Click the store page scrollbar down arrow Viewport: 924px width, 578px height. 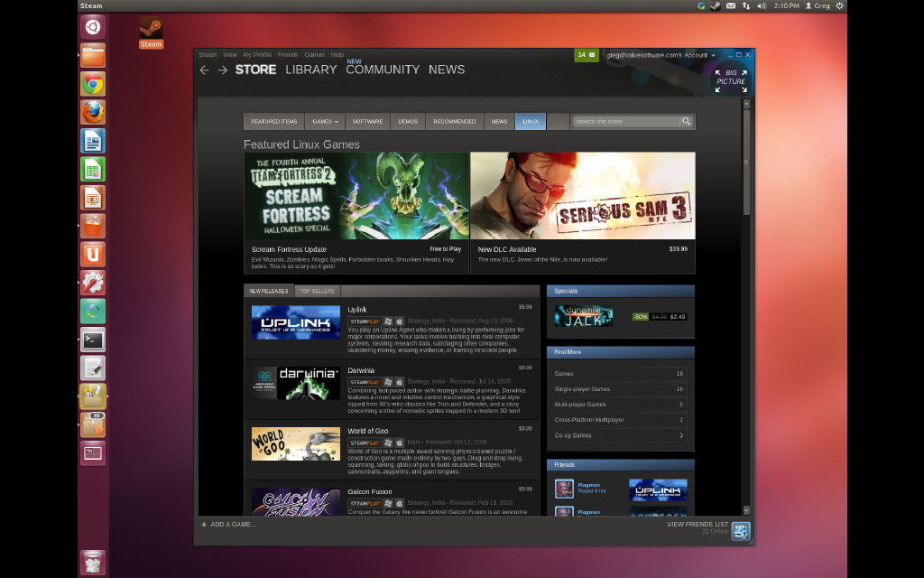pos(746,510)
